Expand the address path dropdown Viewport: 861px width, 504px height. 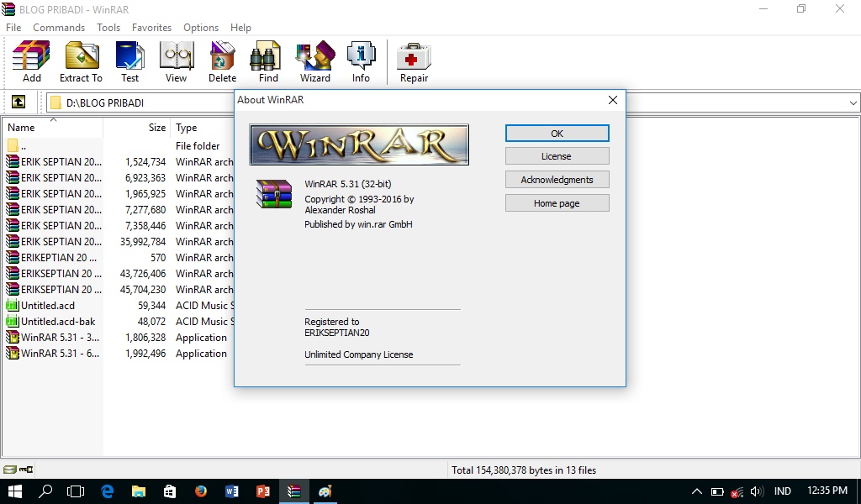click(853, 102)
